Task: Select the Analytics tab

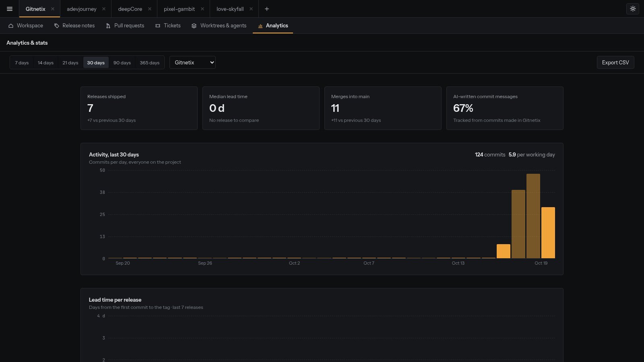Action: 273,26
